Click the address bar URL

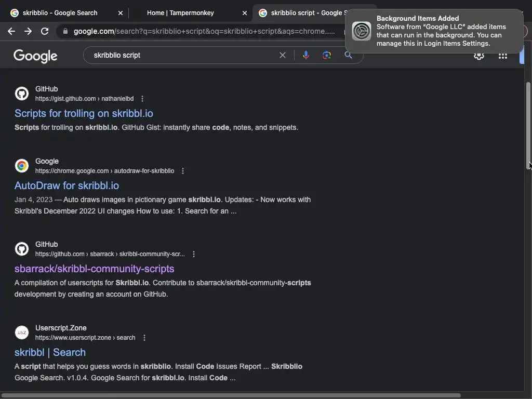[x=204, y=31]
